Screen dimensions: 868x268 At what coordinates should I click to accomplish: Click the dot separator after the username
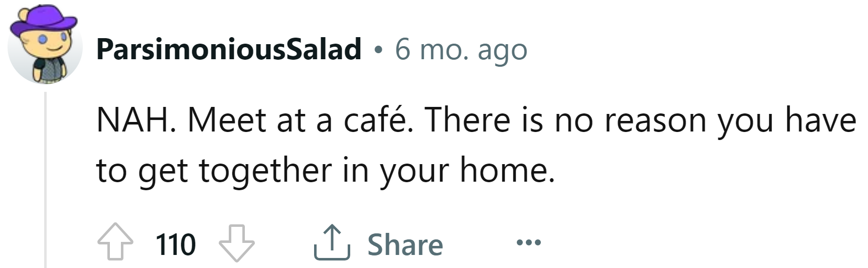tap(378, 50)
